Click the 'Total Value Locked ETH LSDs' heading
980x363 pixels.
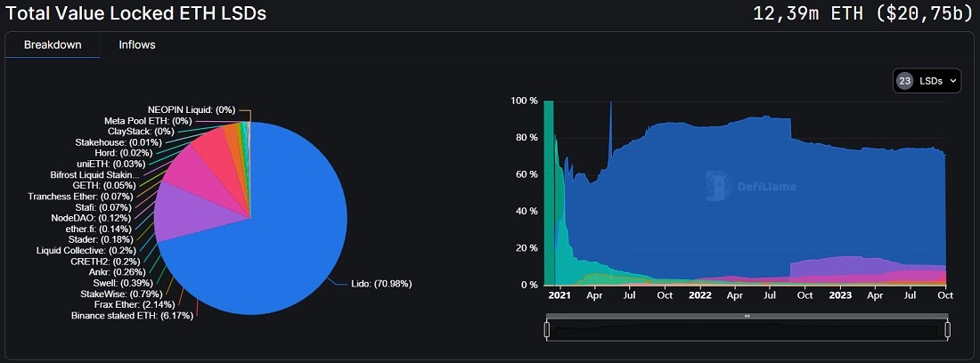pos(134,13)
